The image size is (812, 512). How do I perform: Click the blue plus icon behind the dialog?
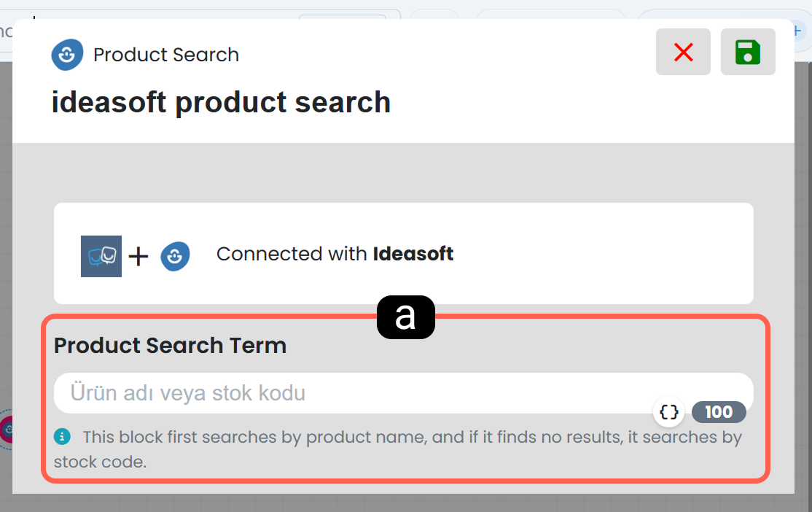tap(797, 31)
